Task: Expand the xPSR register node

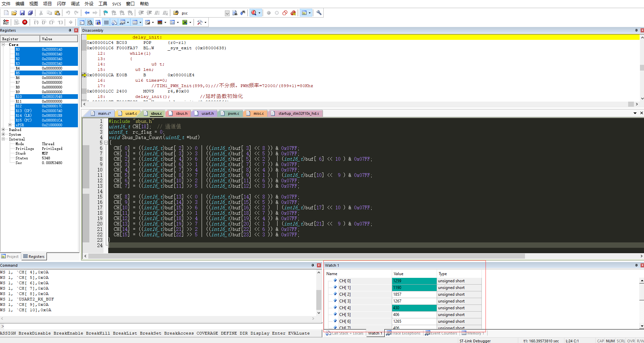Action: click(x=10, y=125)
